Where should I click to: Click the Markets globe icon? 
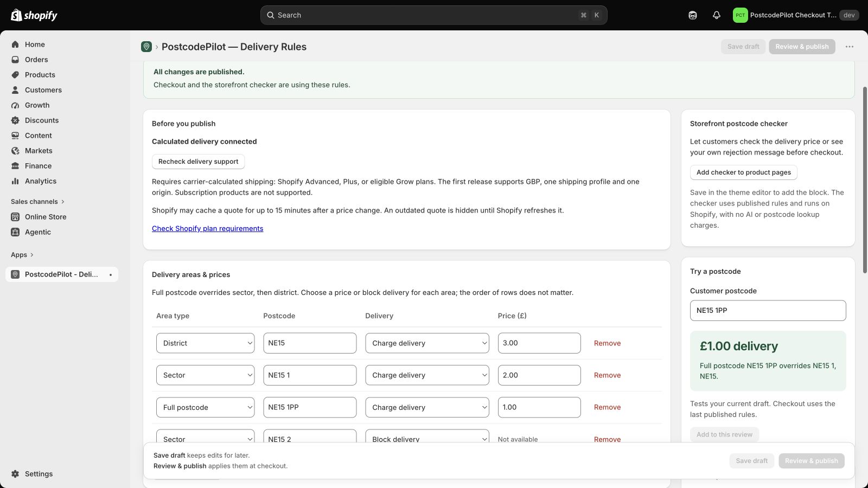tap(15, 151)
